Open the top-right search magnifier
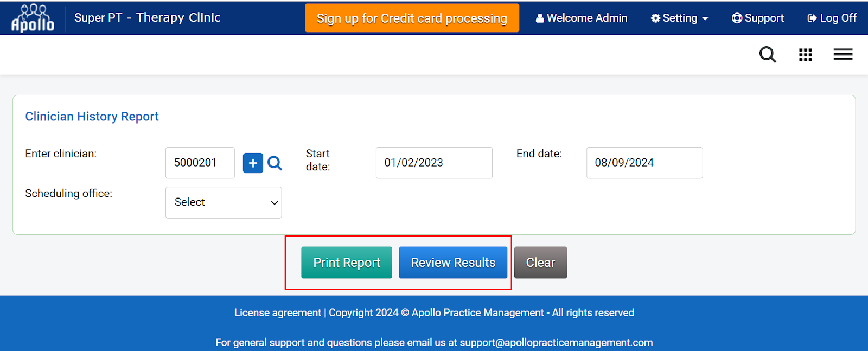The width and height of the screenshot is (868, 351). [767, 55]
